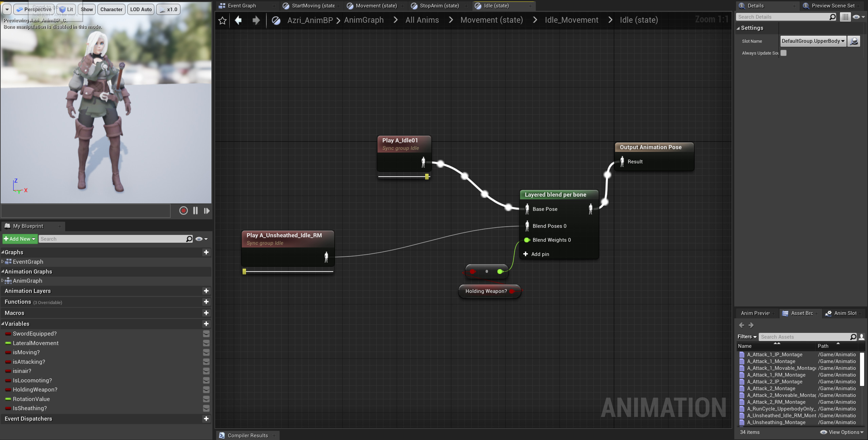The height and width of the screenshot is (440, 868).
Task: Enable the Always Update Source checkbox
Action: coord(784,53)
